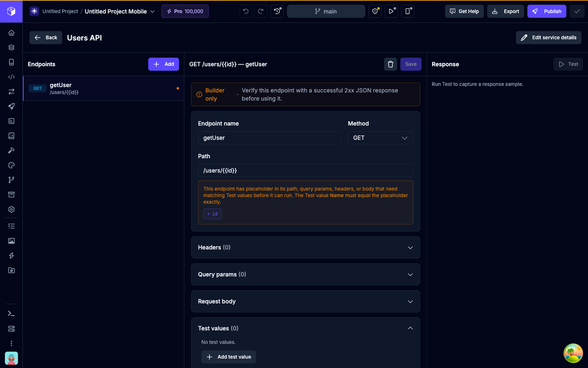
Task: Open the command prompt icon at bottom
Action: (x=11, y=314)
